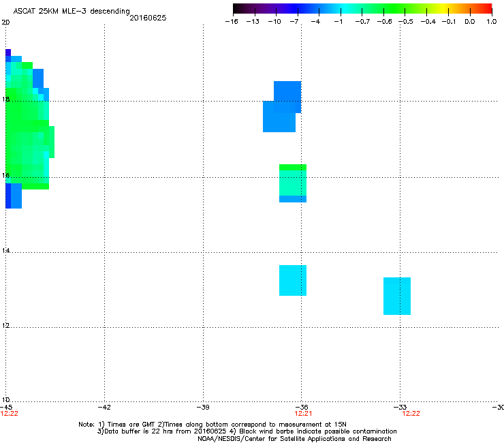Click the cyan data patch at -33 longitude
Image resolution: width=504 pixels, height=443 pixels.
click(397, 296)
